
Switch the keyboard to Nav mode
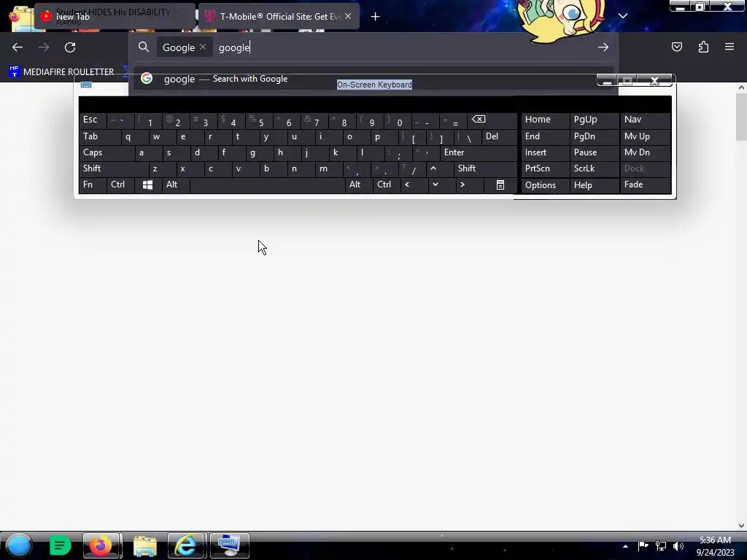click(x=646, y=120)
